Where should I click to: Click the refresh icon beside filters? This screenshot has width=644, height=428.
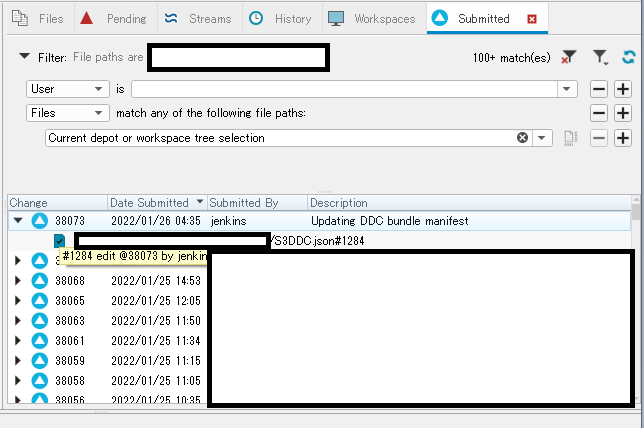click(628, 57)
